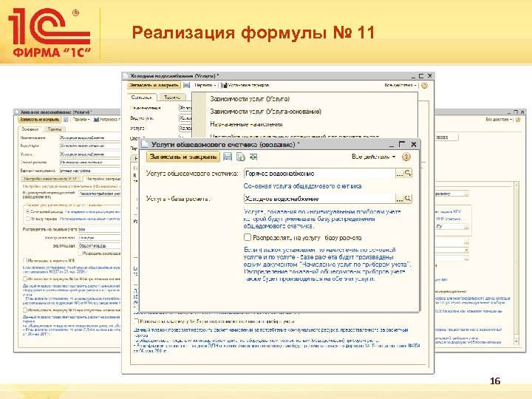Image resolution: width=532 pixels, height=399 pixels.
Task: Click the green refresh icon in the front dialog
Action: [x=253, y=157]
